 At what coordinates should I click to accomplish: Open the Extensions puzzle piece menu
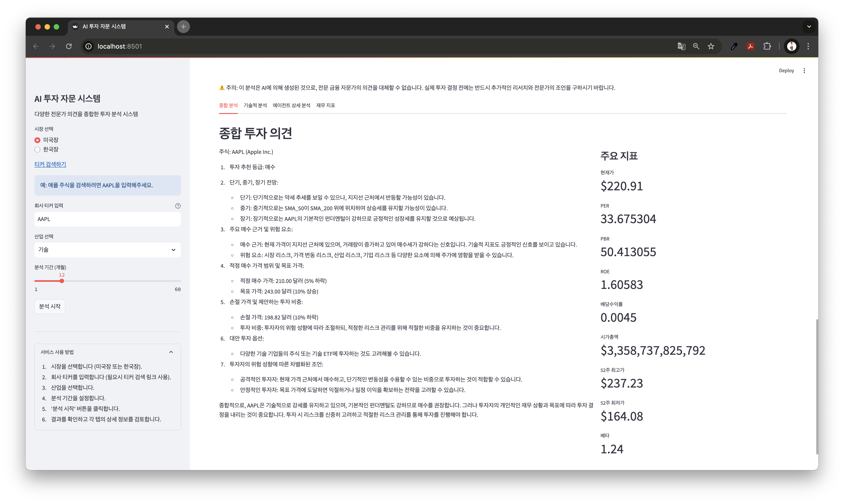[x=767, y=46]
